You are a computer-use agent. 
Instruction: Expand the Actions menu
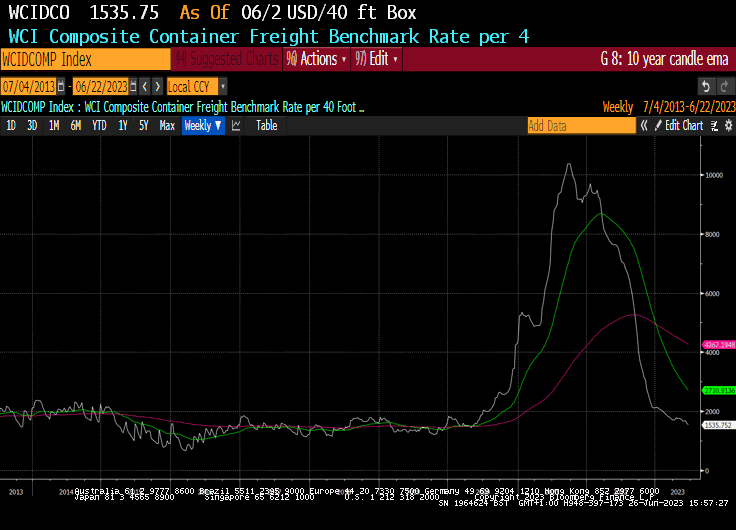(316, 59)
